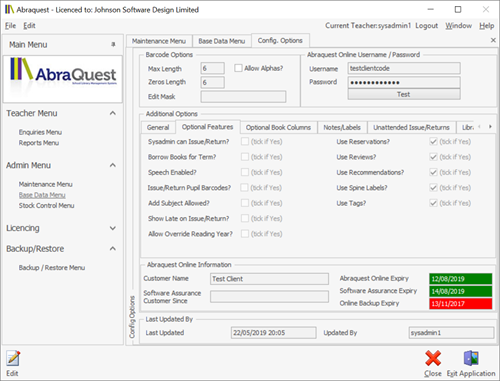
Task: Select the Optional Features tab
Action: pyautogui.click(x=207, y=127)
